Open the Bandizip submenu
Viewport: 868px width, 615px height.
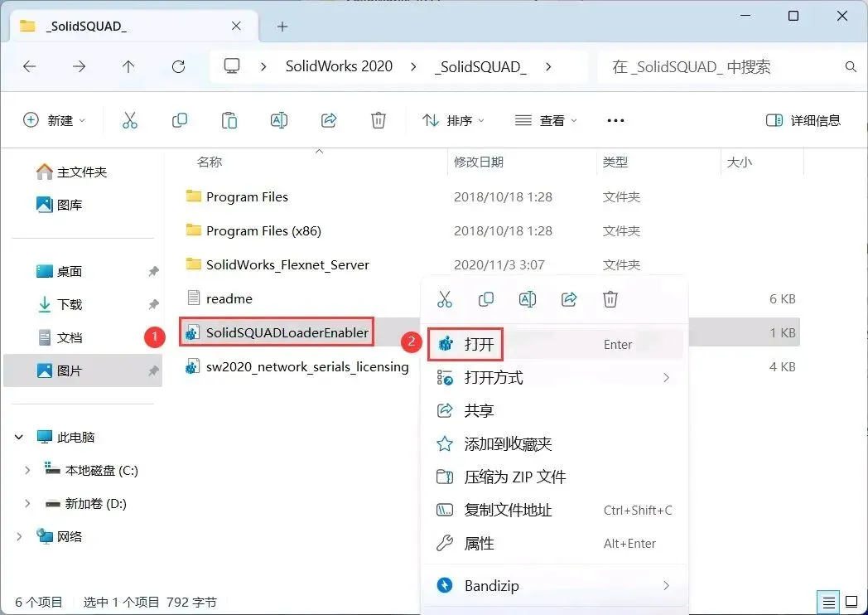[x=555, y=586]
